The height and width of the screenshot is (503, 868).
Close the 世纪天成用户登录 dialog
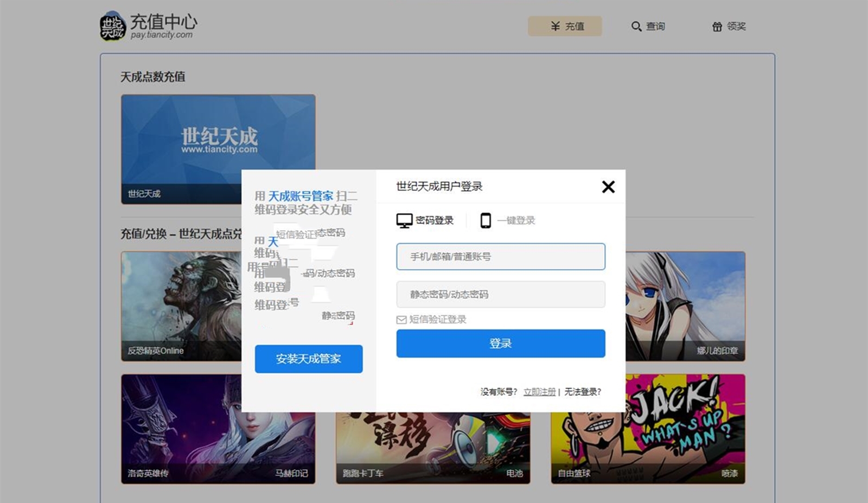pos(608,187)
